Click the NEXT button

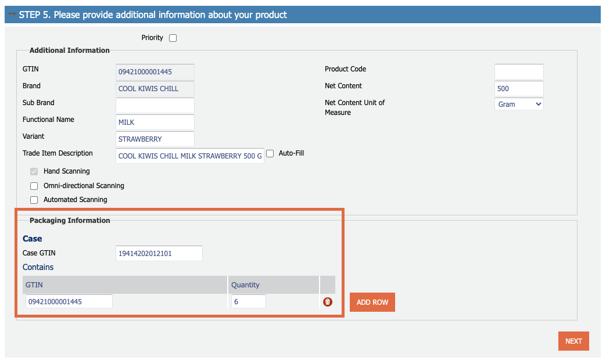pos(573,341)
